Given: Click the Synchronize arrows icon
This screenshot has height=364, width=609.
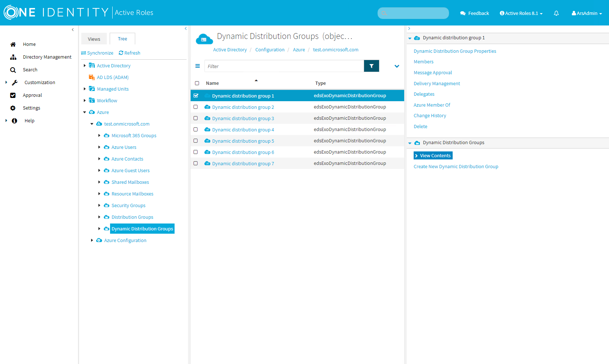Looking at the screenshot, I should point(83,53).
